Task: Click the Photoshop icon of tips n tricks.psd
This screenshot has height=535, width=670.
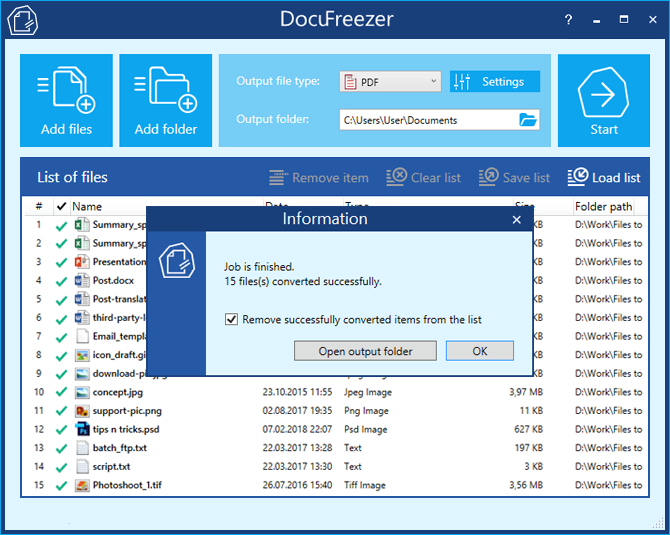Action: (x=82, y=429)
